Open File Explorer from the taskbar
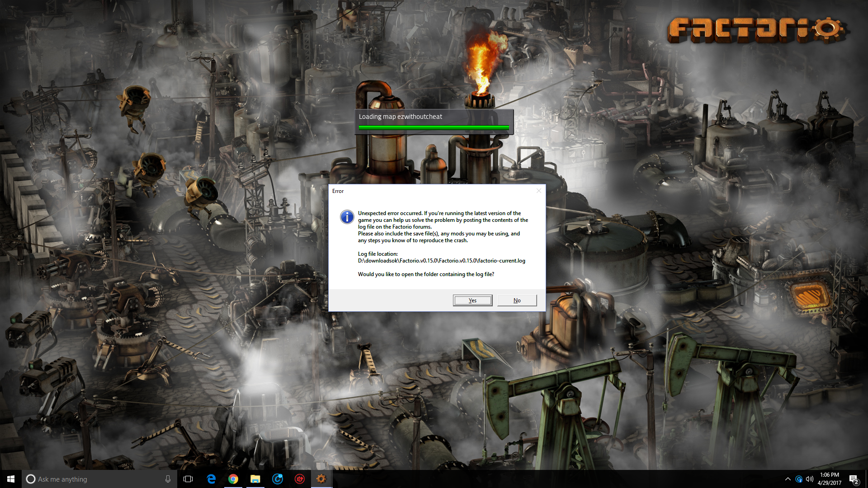 pos(255,479)
